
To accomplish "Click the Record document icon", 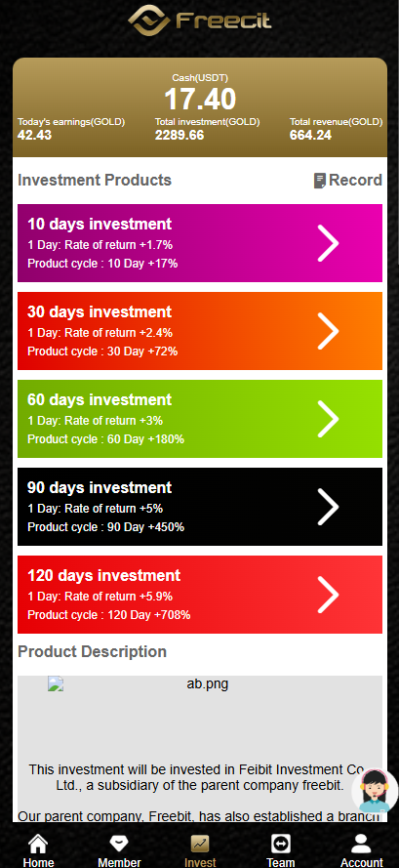I will click(319, 181).
